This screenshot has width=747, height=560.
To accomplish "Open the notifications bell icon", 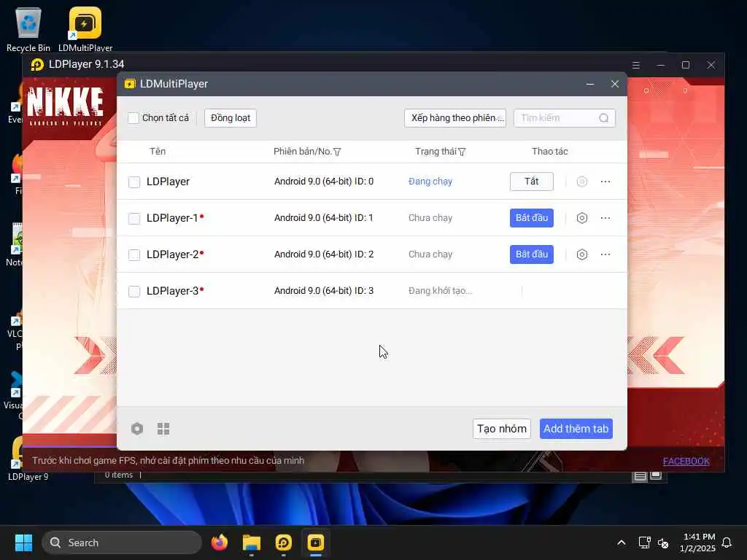I will point(727,542).
